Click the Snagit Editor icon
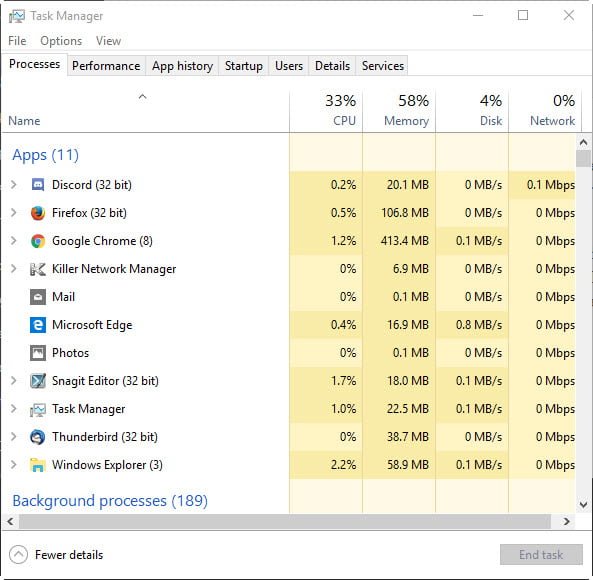Image resolution: width=593 pixels, height=580 pixels. (x=38, y=381)
